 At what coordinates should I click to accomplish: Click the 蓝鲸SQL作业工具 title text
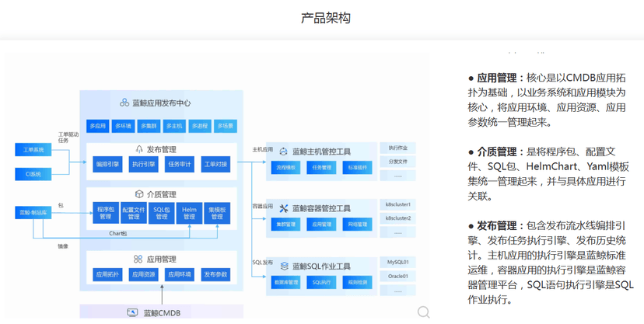pyautogui.click(x=321, y=267)
